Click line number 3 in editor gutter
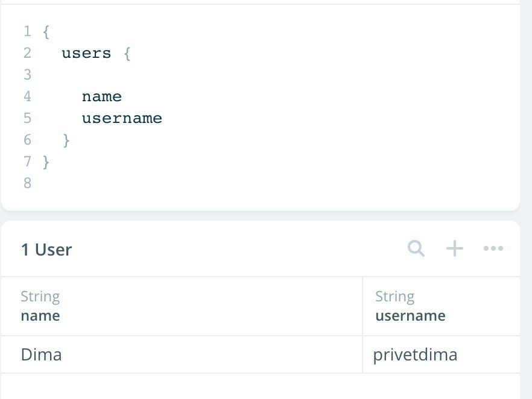The width and height of the screenshot is (532, 399). point(28,75)
